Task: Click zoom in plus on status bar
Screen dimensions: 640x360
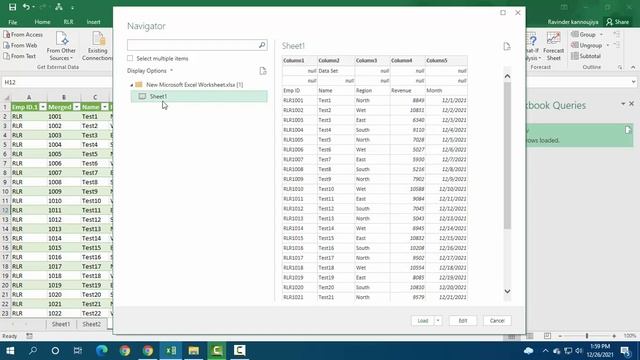Action: coord(614,336)
